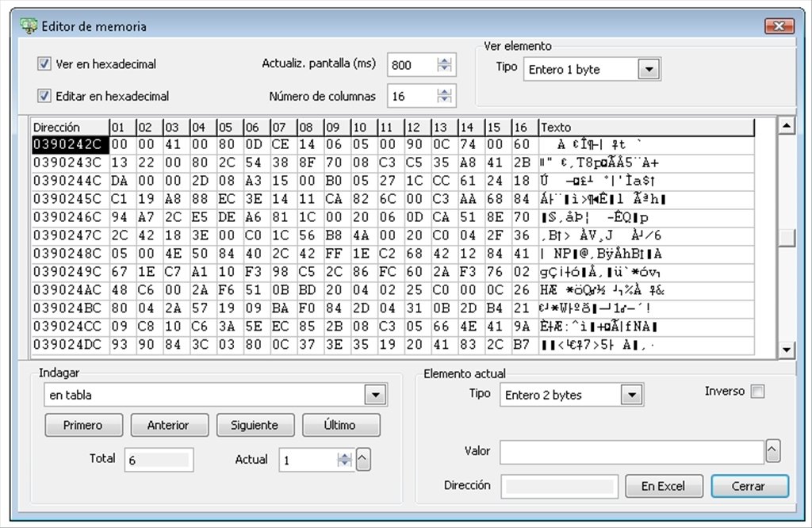Click the Siguiente button
This screenshot has height=528, width=812.
[255, 425]
